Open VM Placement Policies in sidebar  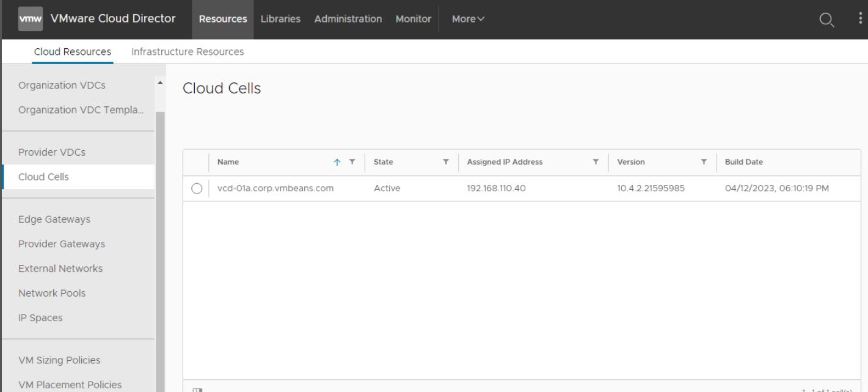click(70, 385)
